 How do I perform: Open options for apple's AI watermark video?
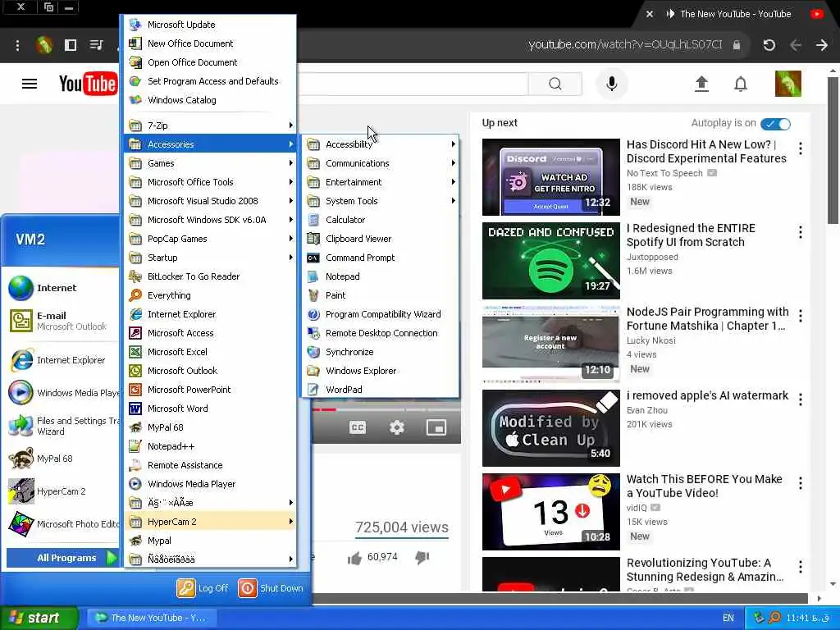(x=801, y=399)
